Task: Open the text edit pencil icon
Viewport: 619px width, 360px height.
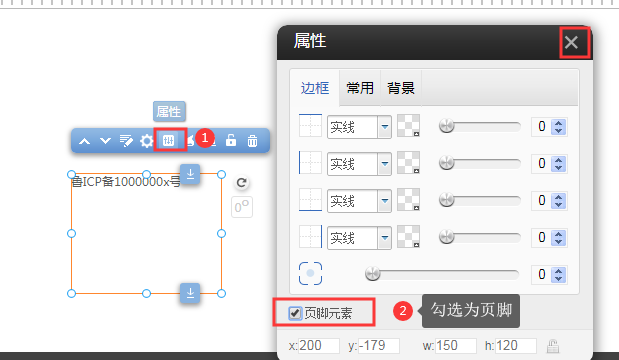Action: tap(126, 141)
